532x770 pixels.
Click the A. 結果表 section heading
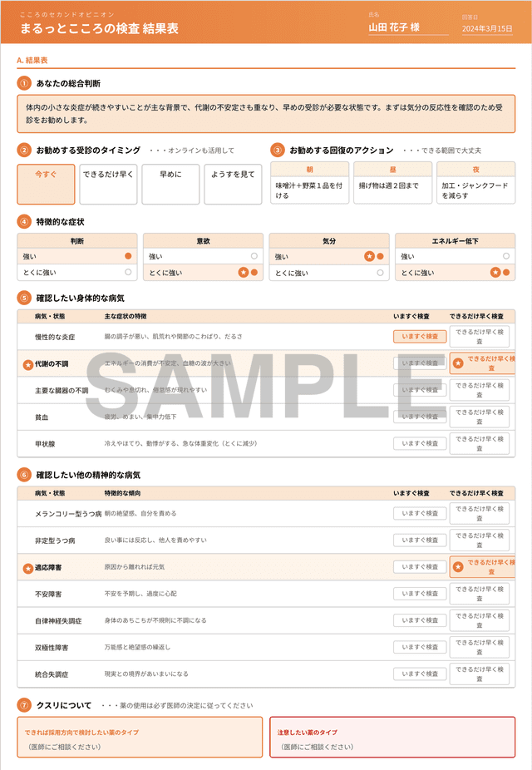[x=32, y=61]
